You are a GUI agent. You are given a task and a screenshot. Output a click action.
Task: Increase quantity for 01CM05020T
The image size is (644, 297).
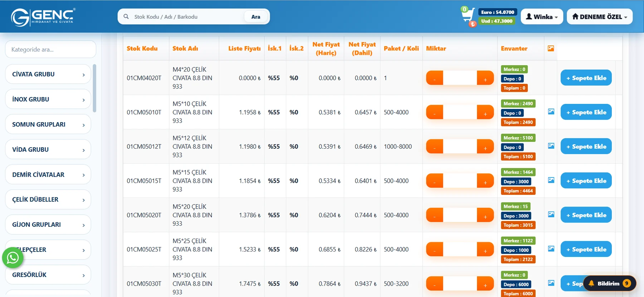[x=485, y=215]
